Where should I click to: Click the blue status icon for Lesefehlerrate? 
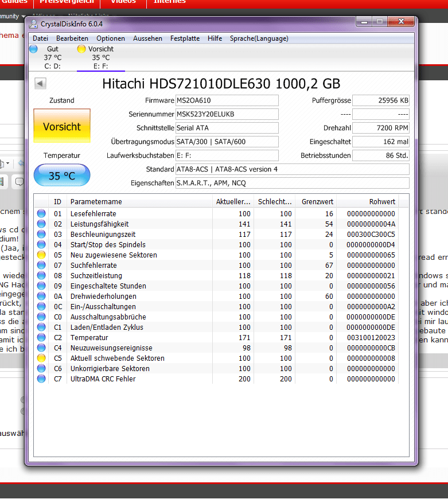point(41,214)
